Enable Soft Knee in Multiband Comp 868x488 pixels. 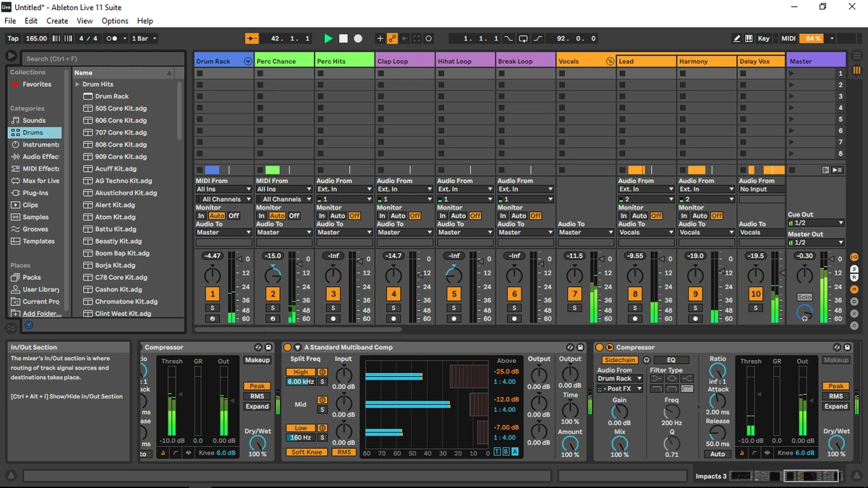307,453
